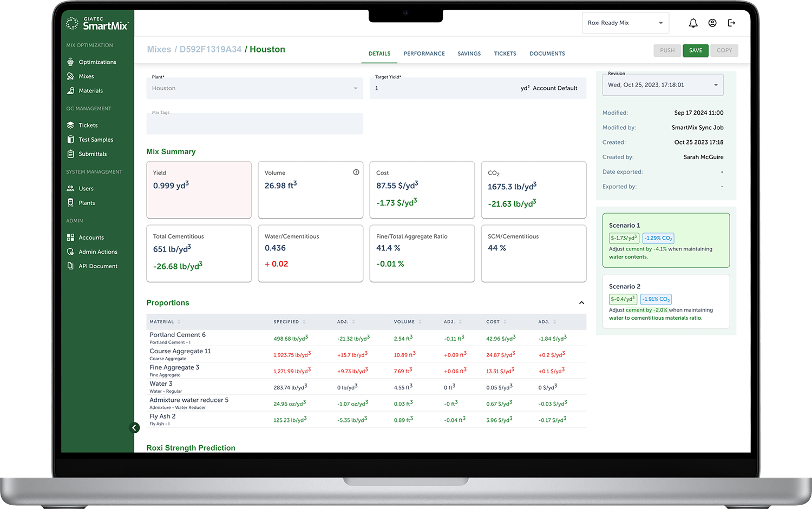Click the Volume card help icon
This screenshot has height=509, width=812.
coord(356,173)
